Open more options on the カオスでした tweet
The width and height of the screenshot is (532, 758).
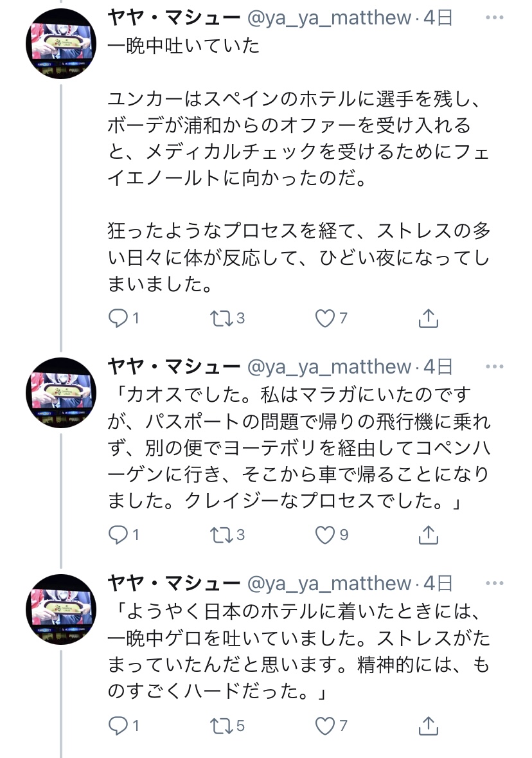(495, 367)
